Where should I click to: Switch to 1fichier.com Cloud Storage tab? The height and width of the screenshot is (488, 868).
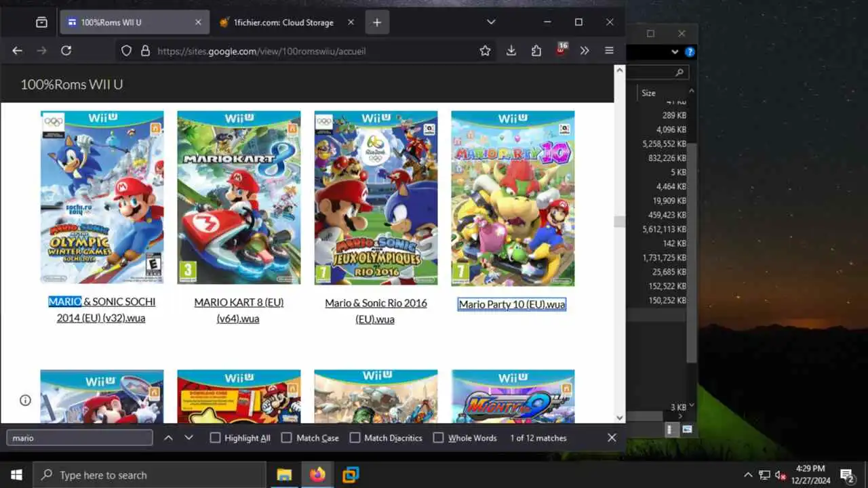click(285, 22)
